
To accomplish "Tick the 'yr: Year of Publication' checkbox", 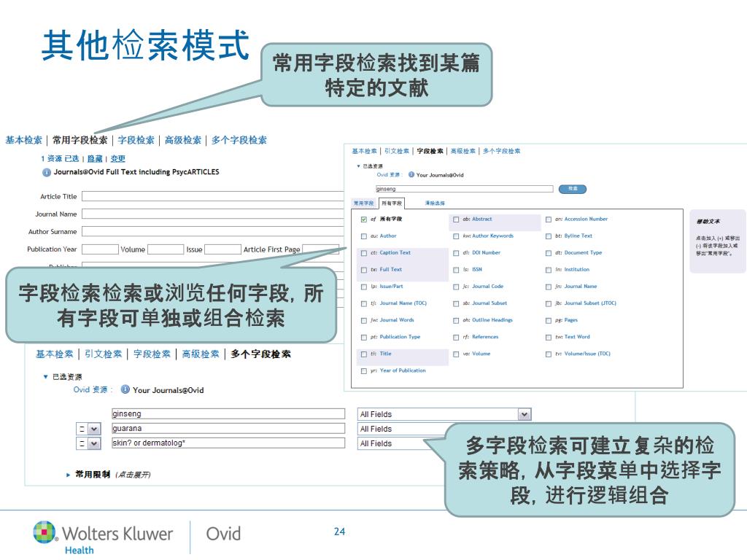I will 364,371.
